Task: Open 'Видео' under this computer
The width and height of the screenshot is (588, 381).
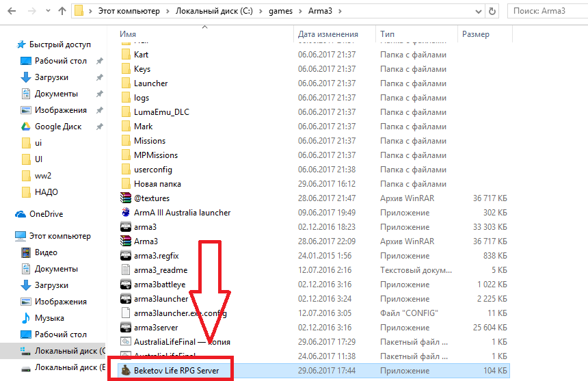Action: pyautogui.click(x=46, y=252)
